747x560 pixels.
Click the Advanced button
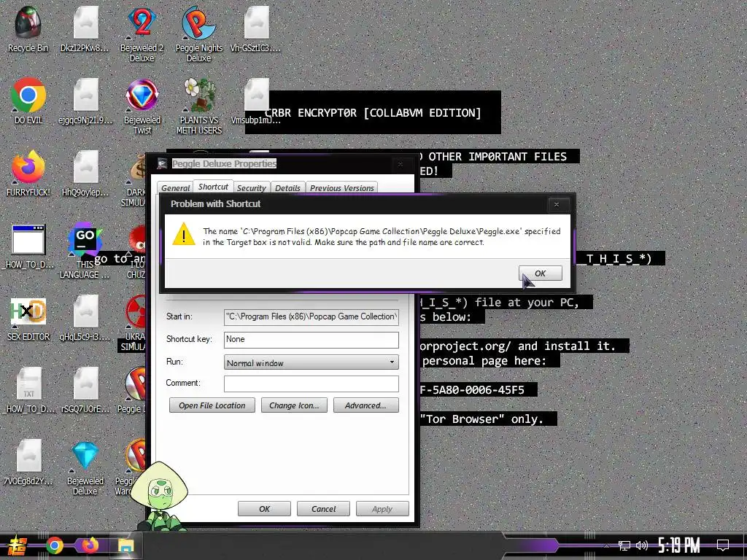coord(366,405)
